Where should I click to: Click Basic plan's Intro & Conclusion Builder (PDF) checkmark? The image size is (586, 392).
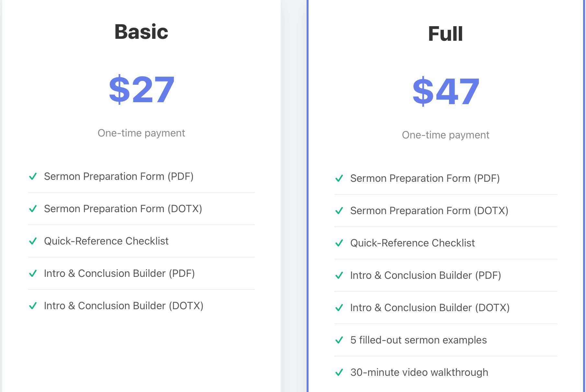click(x=33, y=273)
